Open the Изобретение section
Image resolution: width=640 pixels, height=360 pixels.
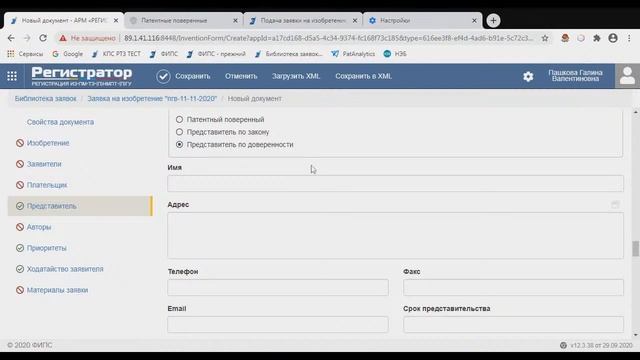[48, 143]
